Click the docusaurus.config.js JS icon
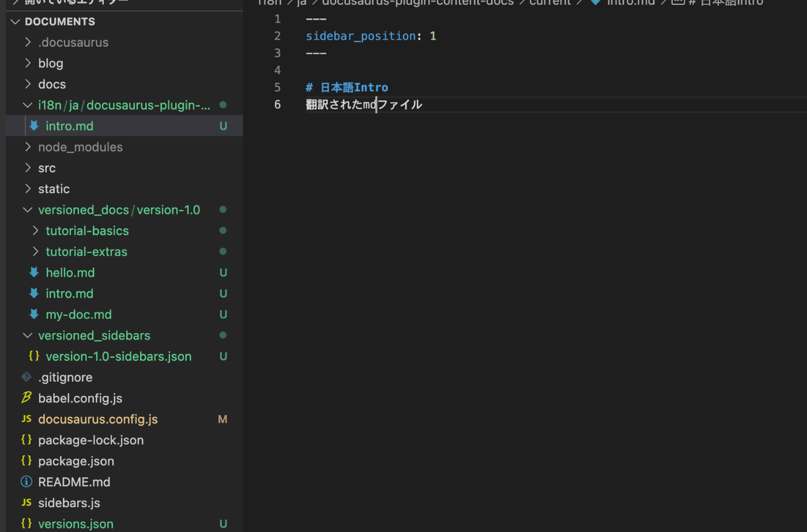Viewport: 807px width, 532px height. pos(27,419)
